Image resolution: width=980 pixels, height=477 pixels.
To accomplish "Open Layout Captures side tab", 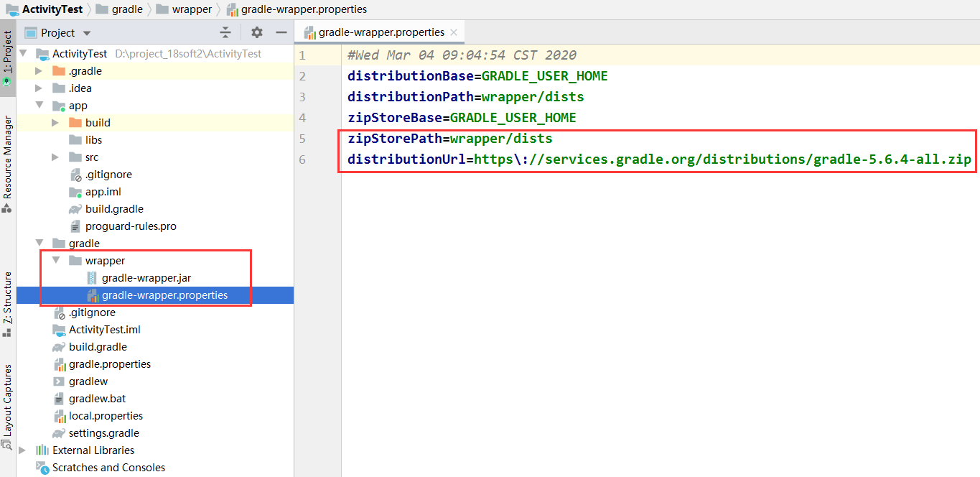I will pyautogui.click(x=7, y=406).
